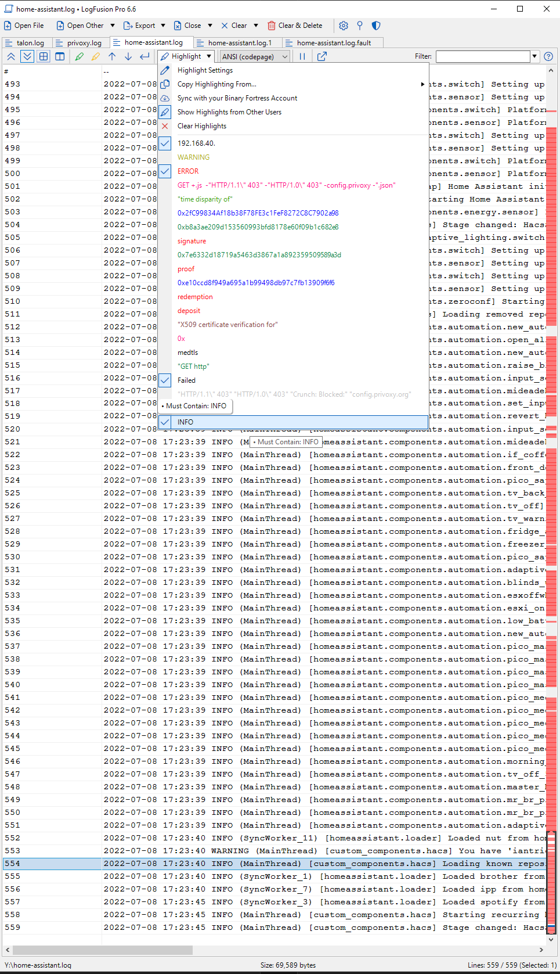560x974 pixels.
Task: Click the pin icon in the top toolbar
Action: click(x=360, y=26)
